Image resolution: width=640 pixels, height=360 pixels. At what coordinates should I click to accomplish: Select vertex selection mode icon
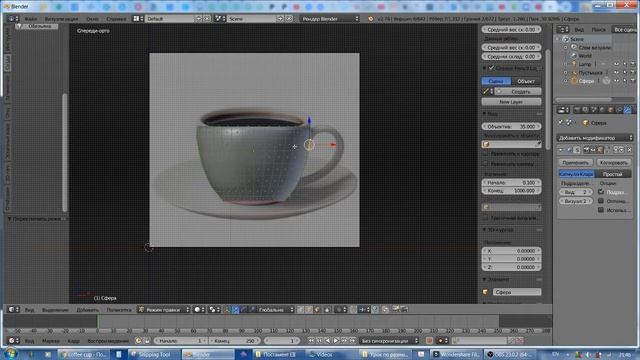click(x=300, y=310)
